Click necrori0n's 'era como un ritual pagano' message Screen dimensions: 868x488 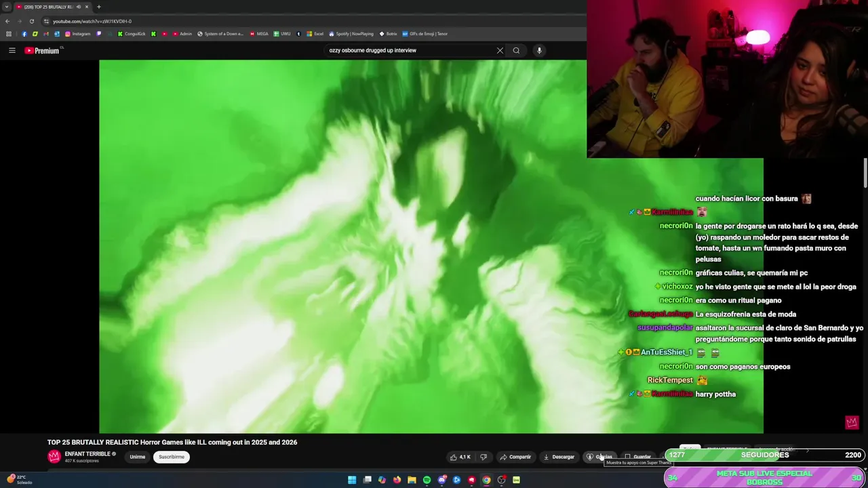click(738, 300)
